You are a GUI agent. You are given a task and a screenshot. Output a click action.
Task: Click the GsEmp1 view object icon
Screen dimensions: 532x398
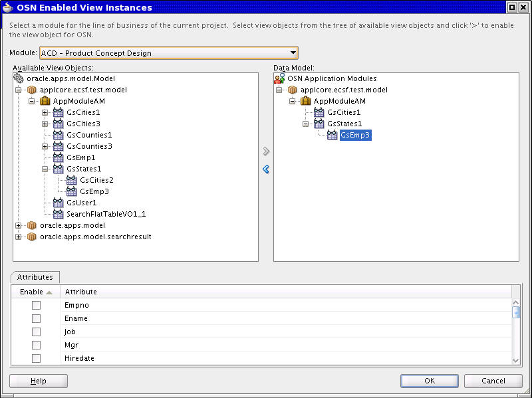pos(58,157)
